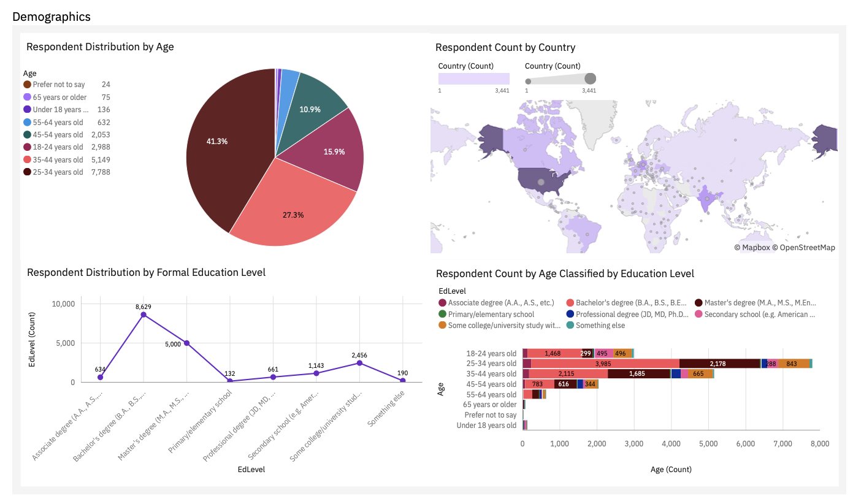Select the 634 Associate degree data point

point(100,377)
